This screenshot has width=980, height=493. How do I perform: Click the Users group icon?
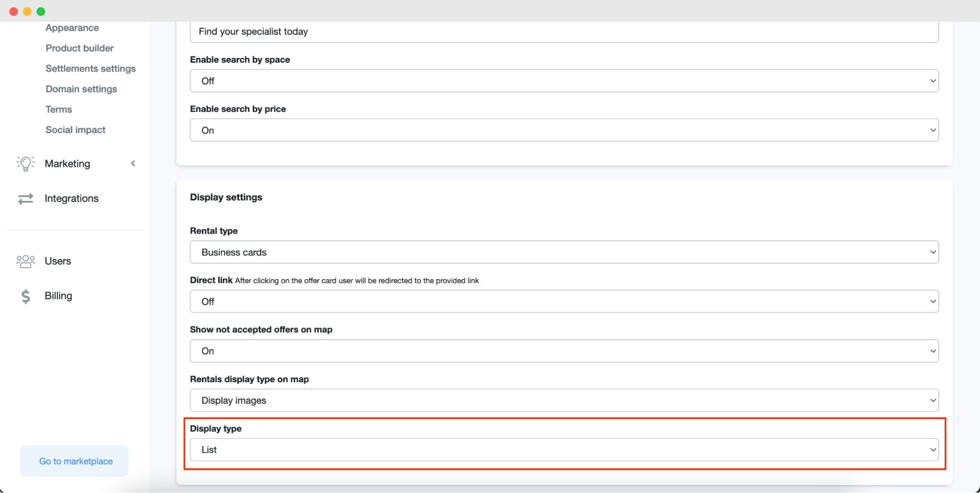(x=25, y=261)
